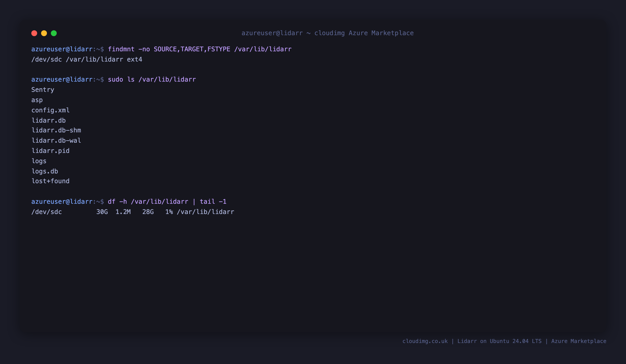Click the green maximize window dot
Image resolution: width=626 pixels, height=364 pixels.
pyautogui.click(x=54, y=33)
